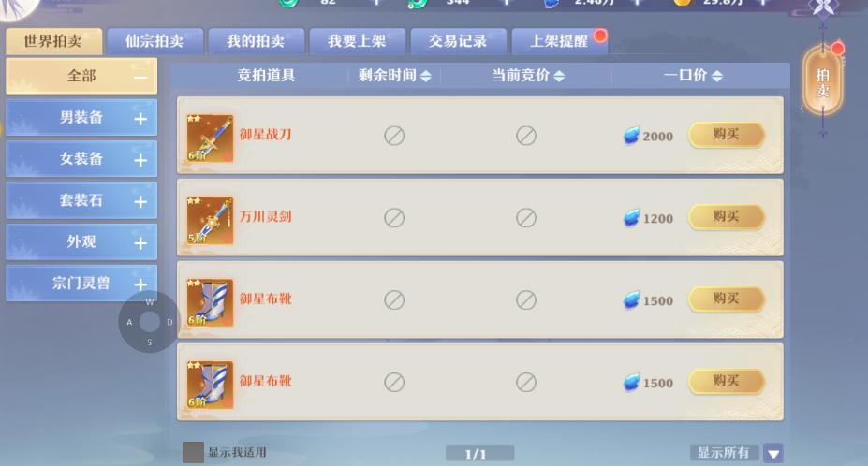Click the 万川灵剑 sword icon
The image size is (868, 466).
(x=210, y=220)
